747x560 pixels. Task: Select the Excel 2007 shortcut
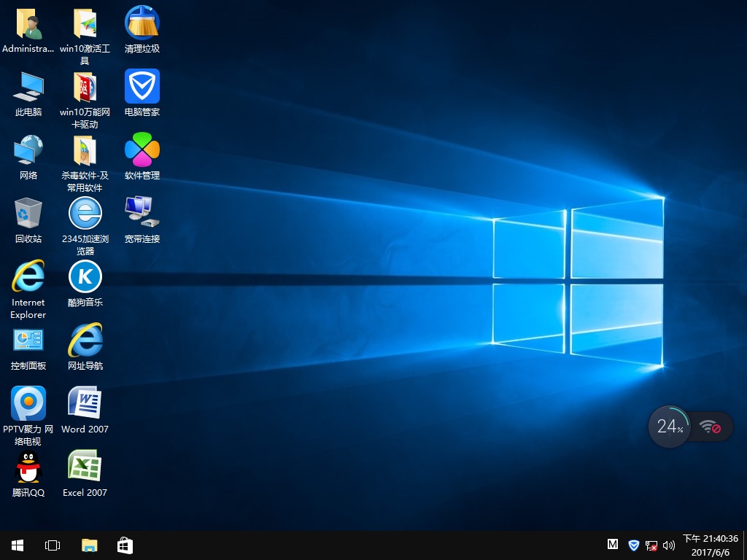tap(85, 467)
